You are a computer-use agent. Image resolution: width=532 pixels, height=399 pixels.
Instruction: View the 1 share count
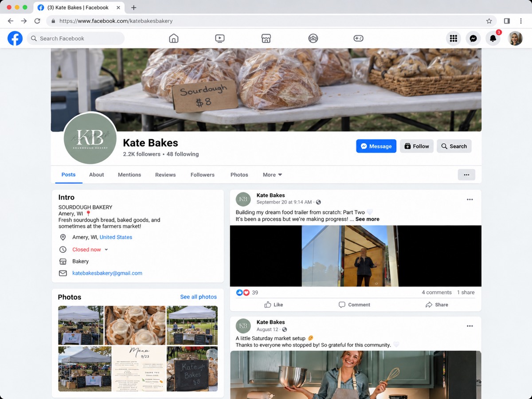[465, 293]
